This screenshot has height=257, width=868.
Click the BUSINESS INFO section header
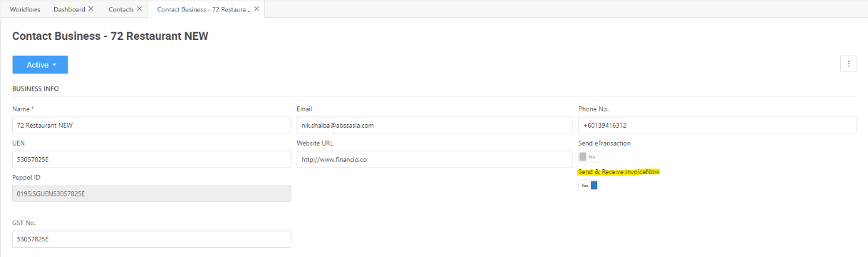[36, 89]
